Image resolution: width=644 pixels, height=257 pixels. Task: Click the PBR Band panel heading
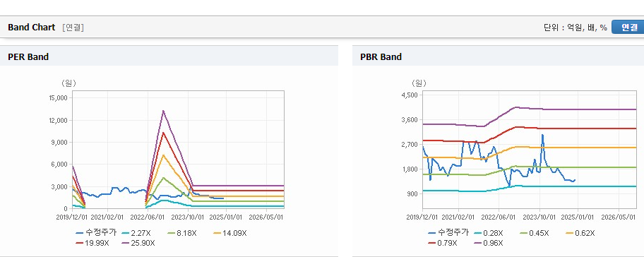[x=381, y=56]
